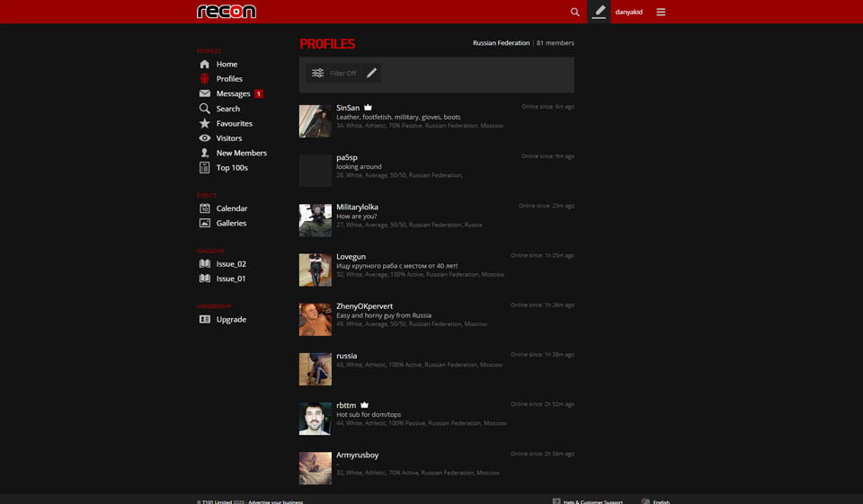Click the Recon logo
This screenshot has height=504, width=863.
tap(227, 12)
